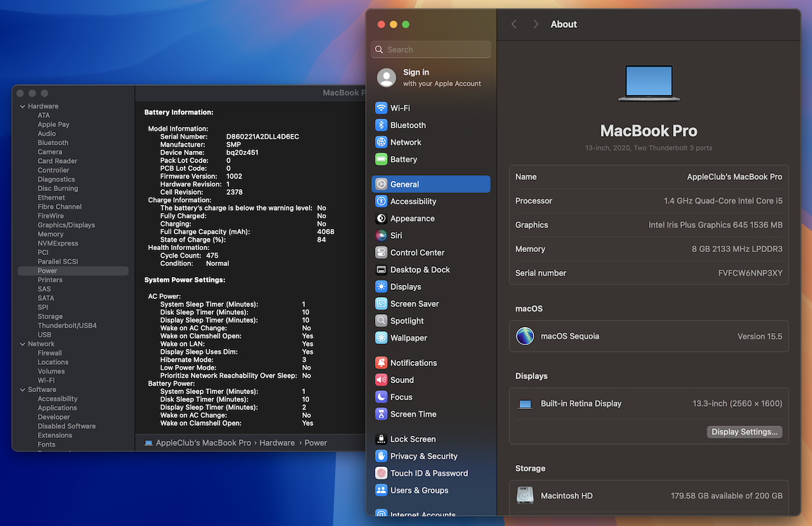Open the Screen Saver icon
This screenshot has width=812, height=526.
(x=381, y=304)
